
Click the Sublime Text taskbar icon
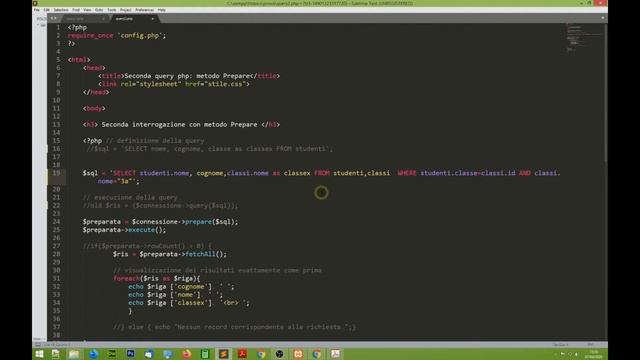click(224, 354)
